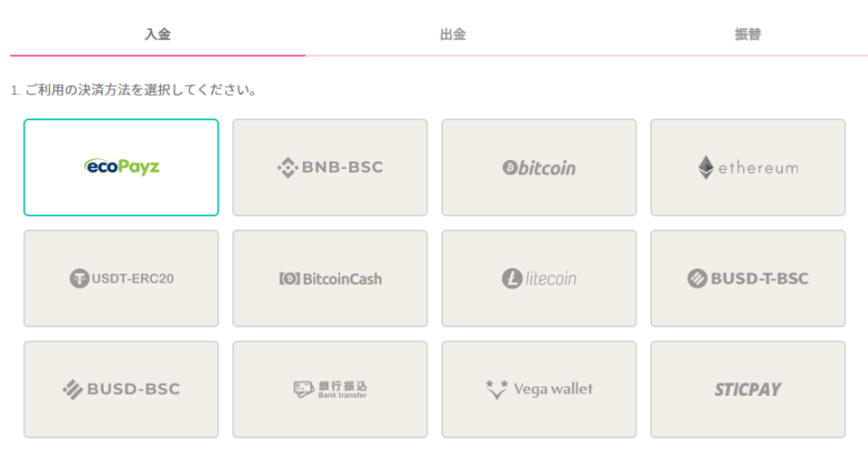The height and width of the screenshot is (452, 868).
Task: Choose BUSD-BSC payment method
Action: click(121, 390)
